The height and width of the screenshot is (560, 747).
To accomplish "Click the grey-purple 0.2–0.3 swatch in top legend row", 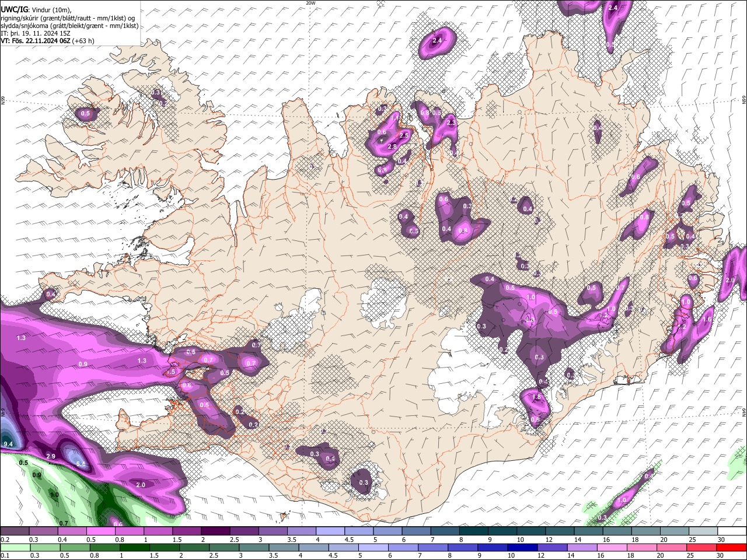I will 15,531.
